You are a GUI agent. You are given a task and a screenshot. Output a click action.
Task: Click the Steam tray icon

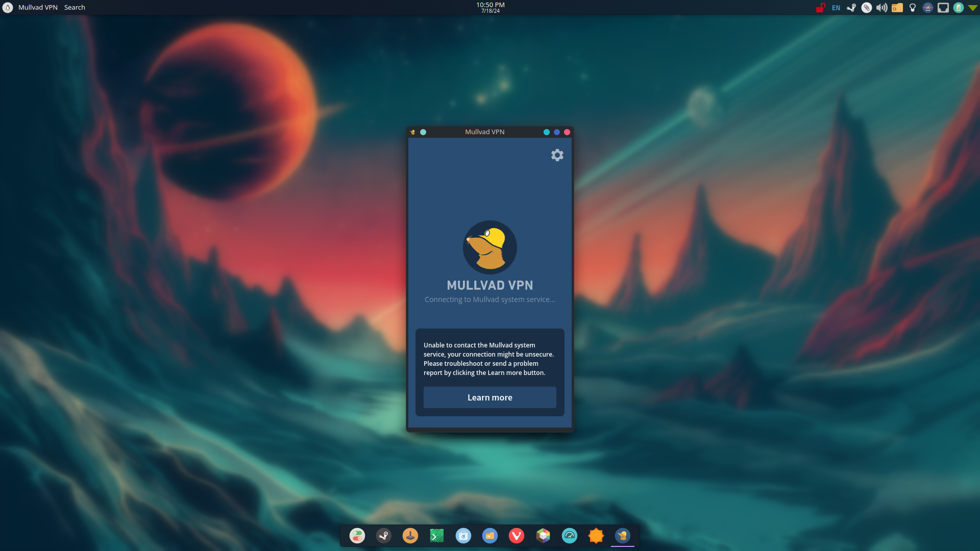(851, 8)
